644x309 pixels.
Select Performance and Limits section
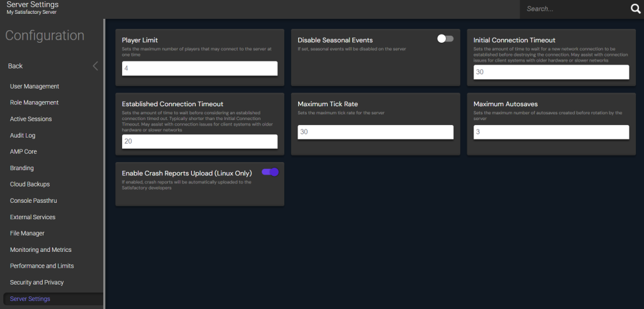(x=42, y=266)
